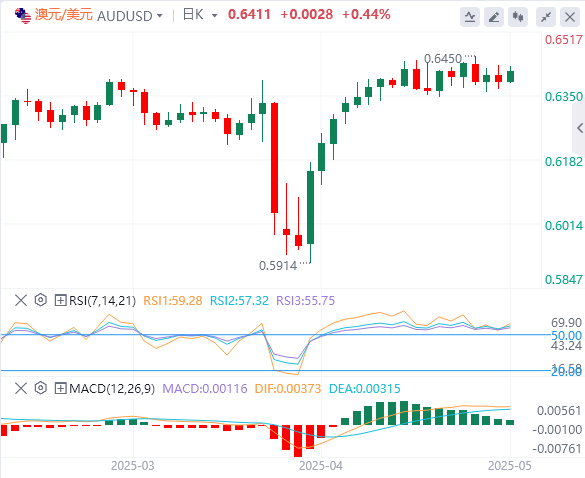Remove the MACD indicator panel
The width and height of the screenshot is (585, 478).
[x=21, y=388]
